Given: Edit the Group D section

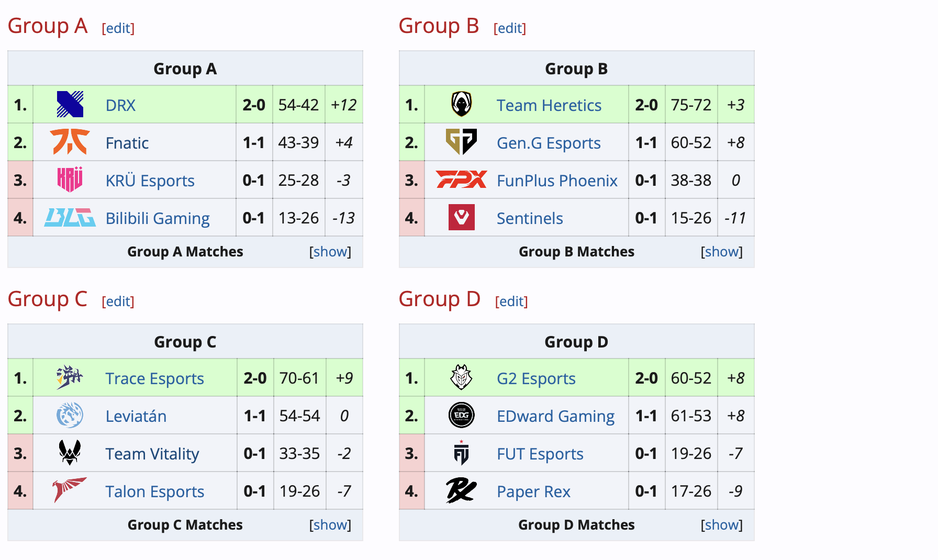Looking at the screenshot, I should coord(511,301).
